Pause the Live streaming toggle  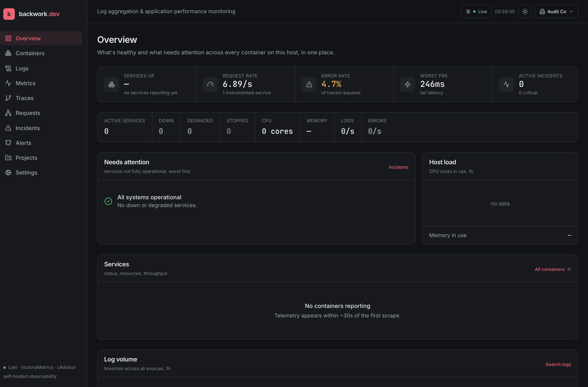(x=476, y=11)
